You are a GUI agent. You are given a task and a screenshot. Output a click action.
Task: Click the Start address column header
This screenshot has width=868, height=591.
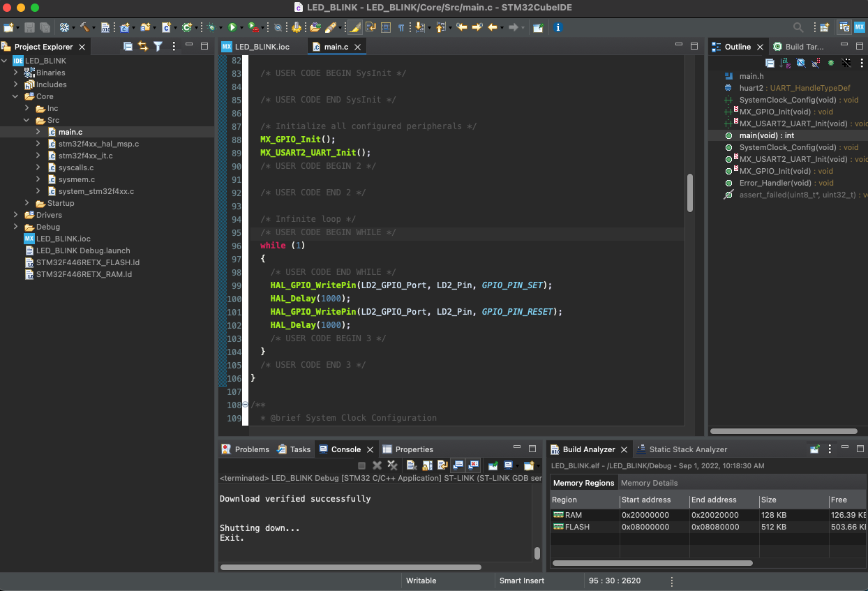654,500
